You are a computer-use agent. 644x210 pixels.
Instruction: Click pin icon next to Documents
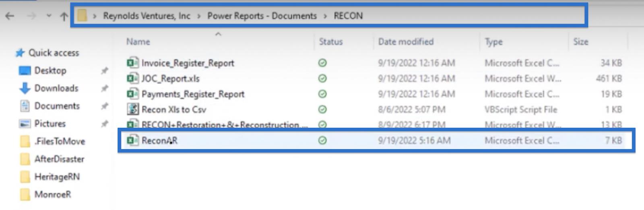(x=105, y=106)
